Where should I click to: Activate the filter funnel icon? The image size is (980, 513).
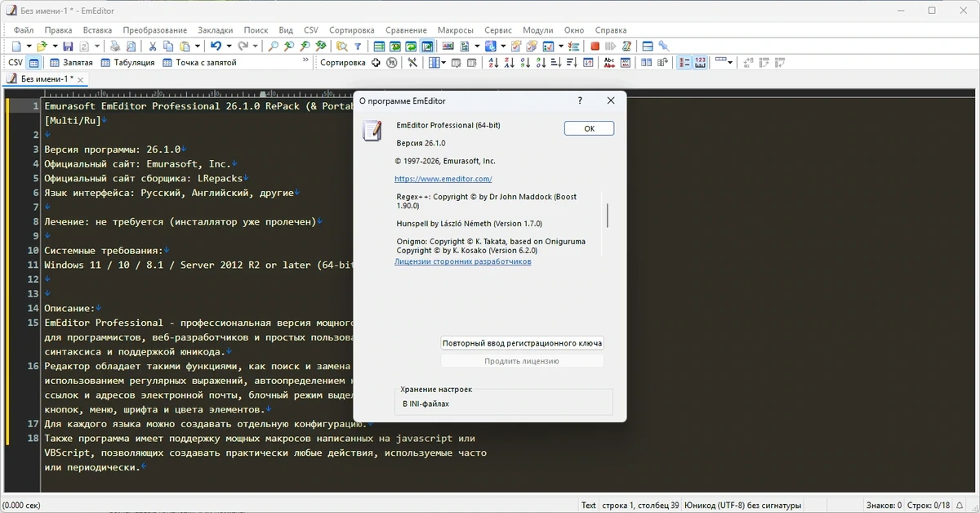358,47
